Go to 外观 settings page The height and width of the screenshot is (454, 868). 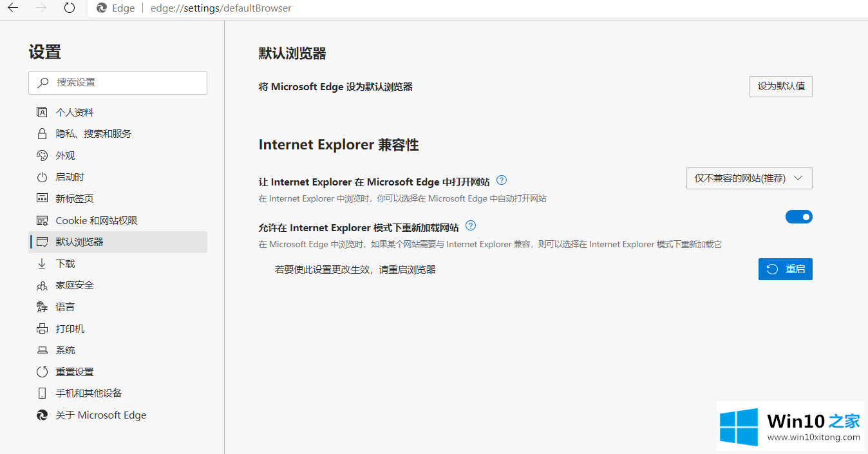coord(118,155)
